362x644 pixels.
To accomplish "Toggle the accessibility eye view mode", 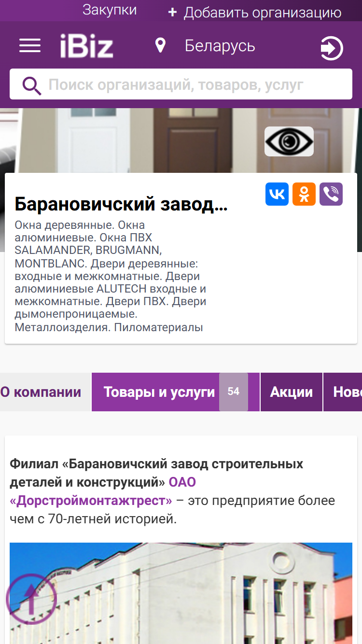I will coord(289,141).
